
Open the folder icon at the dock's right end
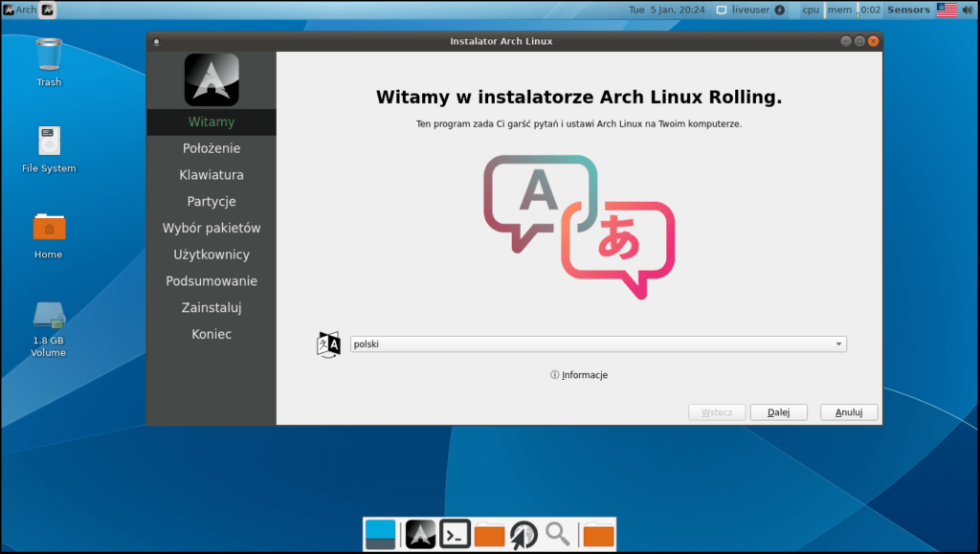pos(598,535)
